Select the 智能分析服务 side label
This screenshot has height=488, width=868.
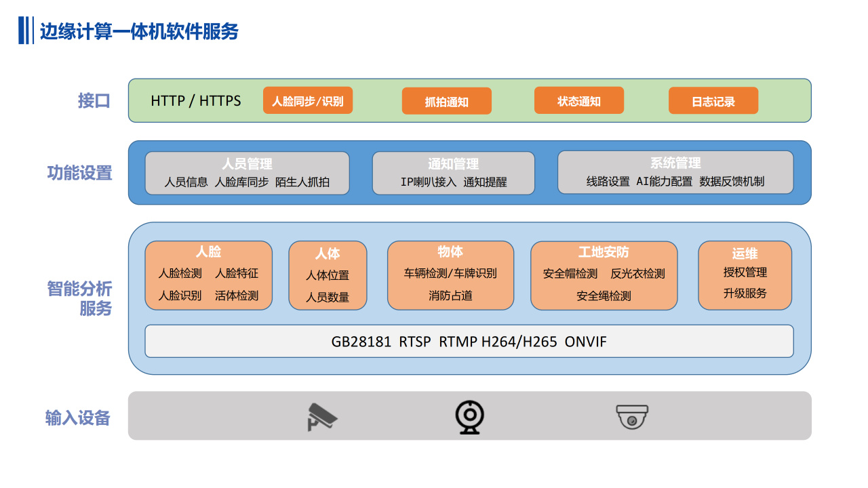[79, 299]
